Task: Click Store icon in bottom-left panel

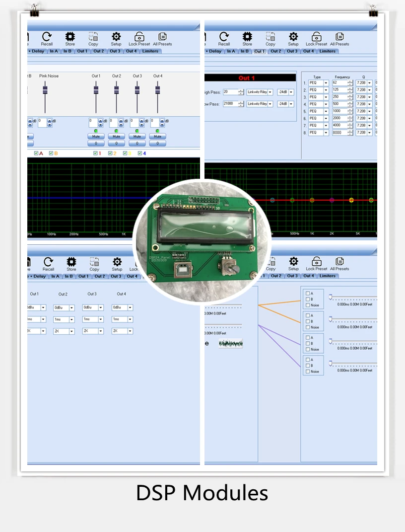Action: [71, 262]
